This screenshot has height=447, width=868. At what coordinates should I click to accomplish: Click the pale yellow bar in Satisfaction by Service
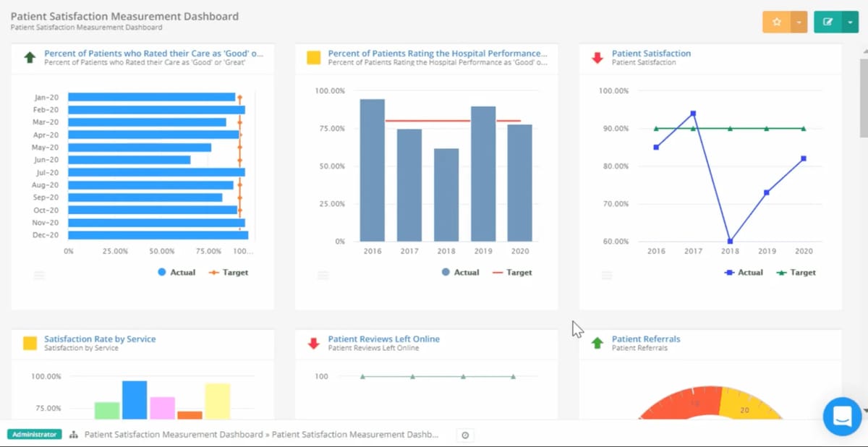217,401
